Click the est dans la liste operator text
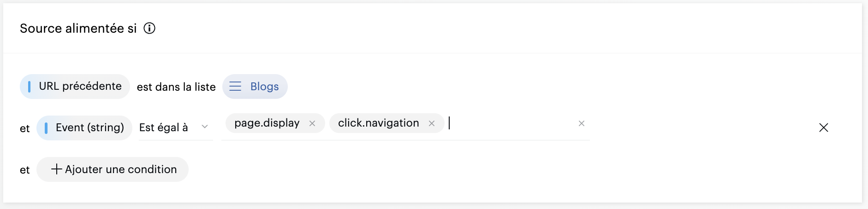Screen dimensions: 868x209 pyautogui.click(x=176, y=87)
